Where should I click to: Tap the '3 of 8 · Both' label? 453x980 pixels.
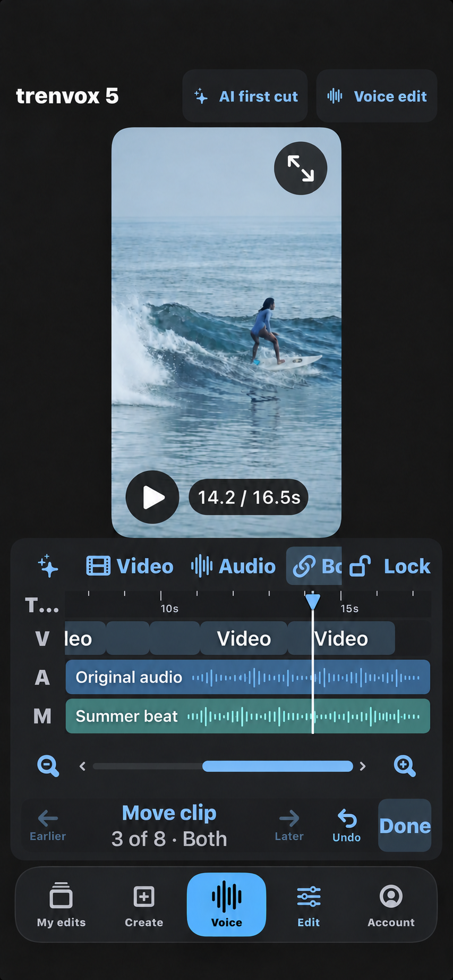(169, 839)
